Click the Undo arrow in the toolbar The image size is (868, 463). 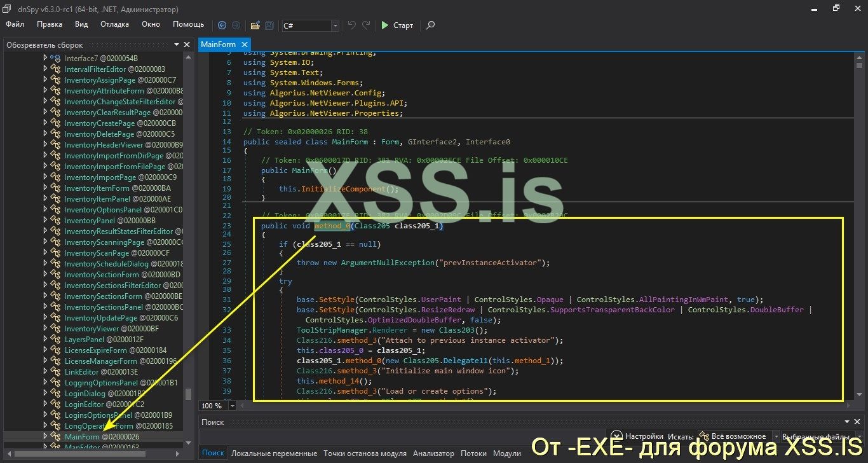[352, 25]
